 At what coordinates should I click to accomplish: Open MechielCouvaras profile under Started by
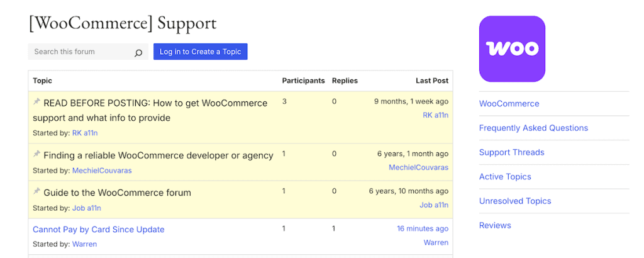tap(102, 171)
